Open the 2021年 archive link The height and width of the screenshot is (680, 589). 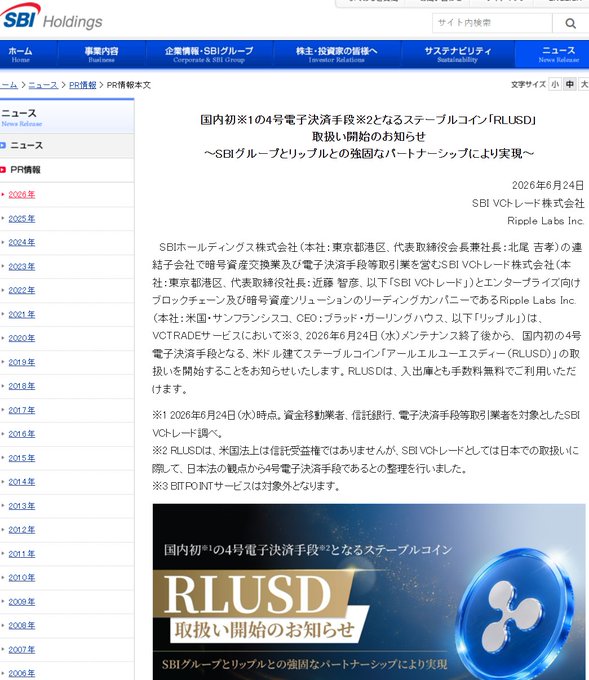22,314
